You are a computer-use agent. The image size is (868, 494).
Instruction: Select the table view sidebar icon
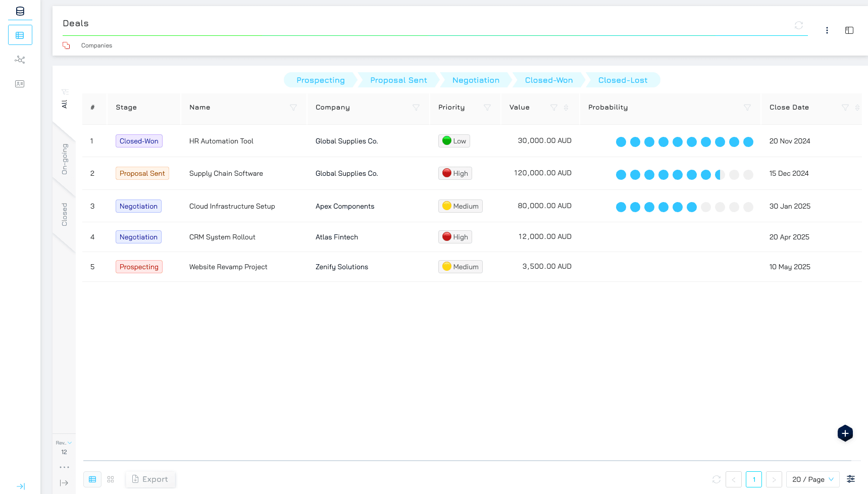[20, 35]
